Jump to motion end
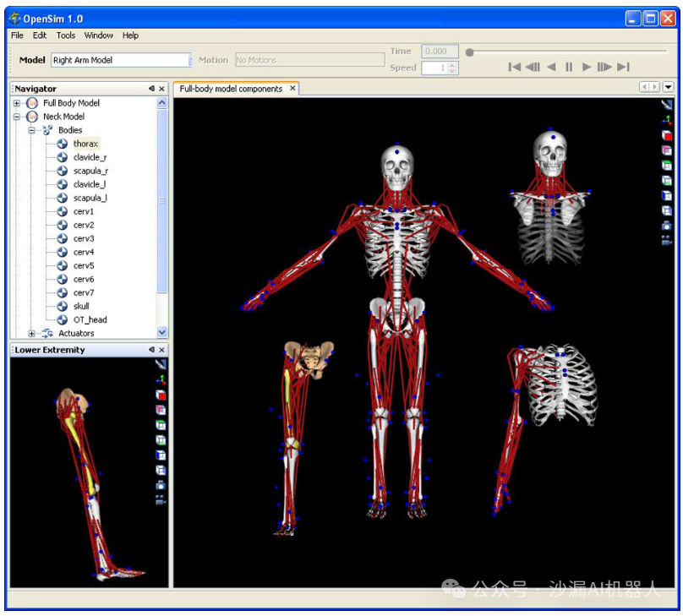This screenshot has width=683, height=616. 623,67
